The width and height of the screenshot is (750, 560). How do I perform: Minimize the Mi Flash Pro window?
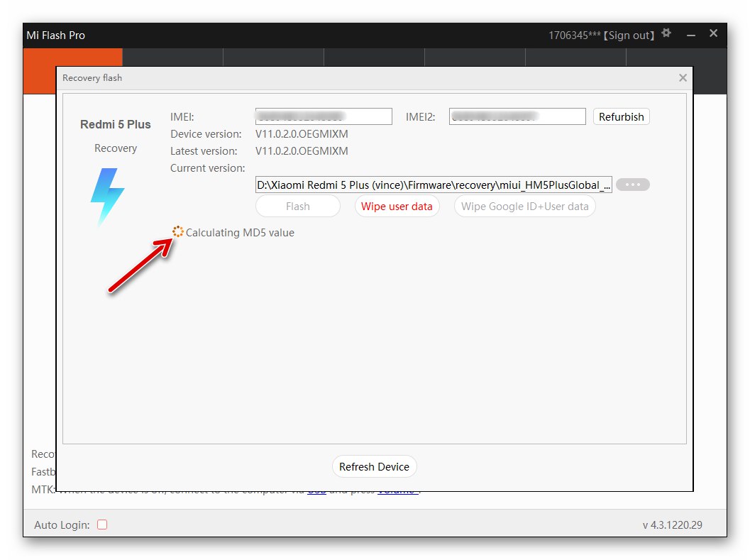tap(690, 35)
